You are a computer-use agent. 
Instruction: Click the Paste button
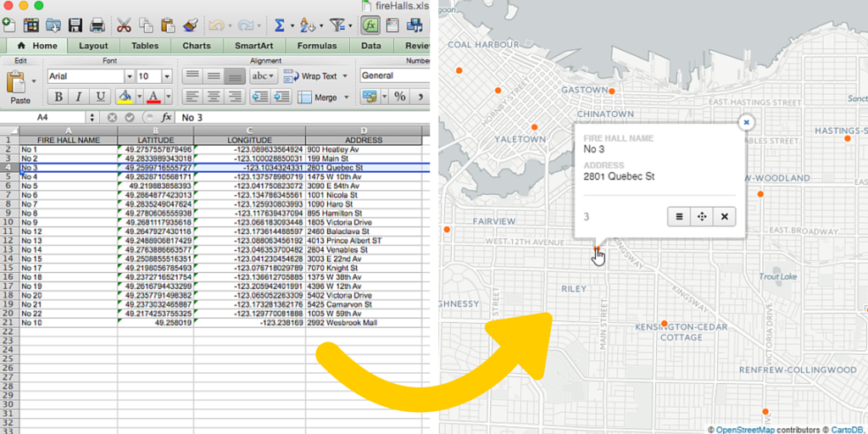(x=20, y=87)
